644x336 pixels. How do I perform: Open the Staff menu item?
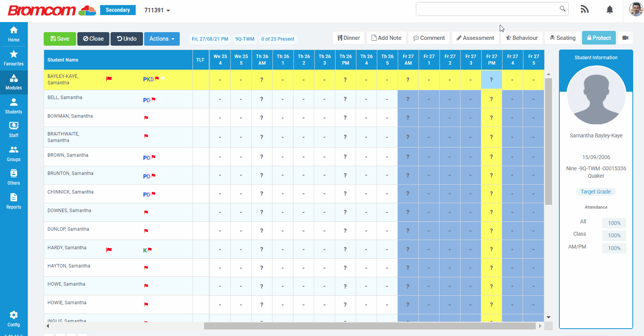coord(14,130)
